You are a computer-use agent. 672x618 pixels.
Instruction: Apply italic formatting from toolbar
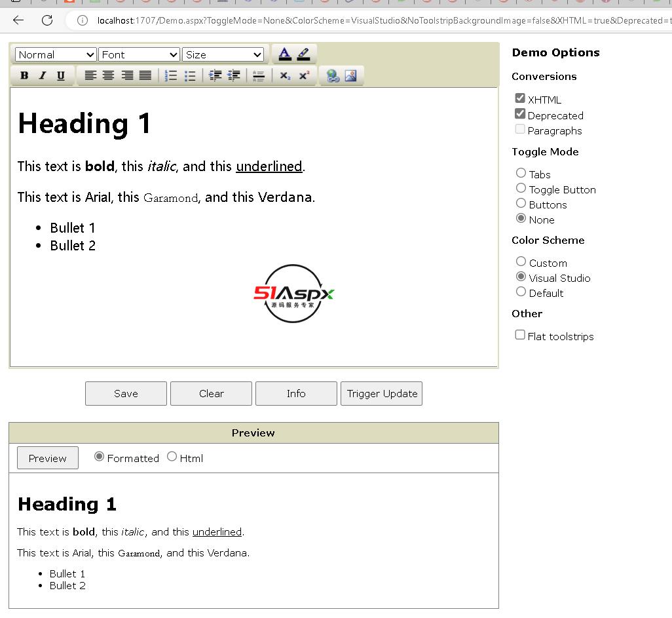(x=43, y=75)
